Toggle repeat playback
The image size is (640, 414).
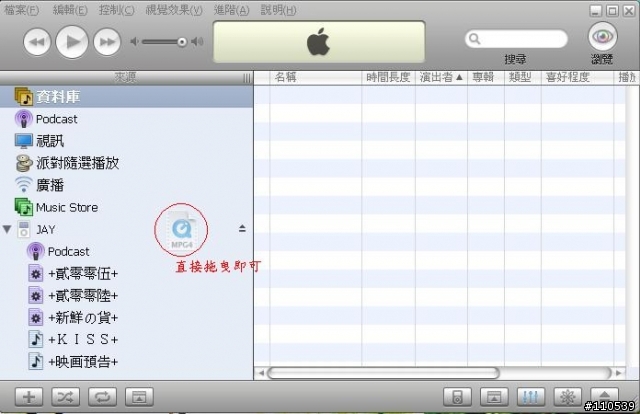(x=102, y=396)
